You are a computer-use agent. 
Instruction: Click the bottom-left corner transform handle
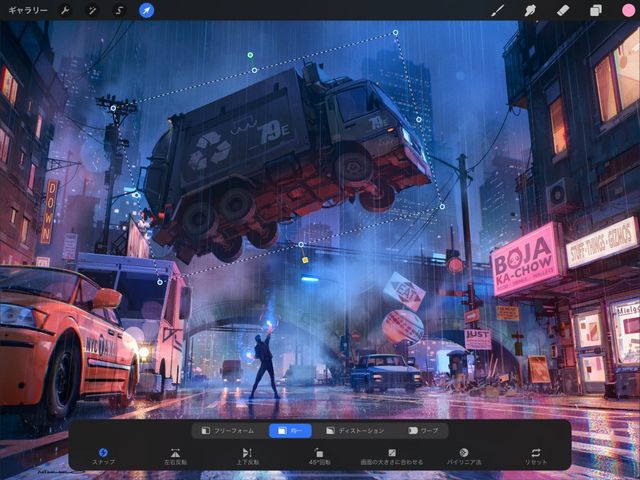coord(160,282)
